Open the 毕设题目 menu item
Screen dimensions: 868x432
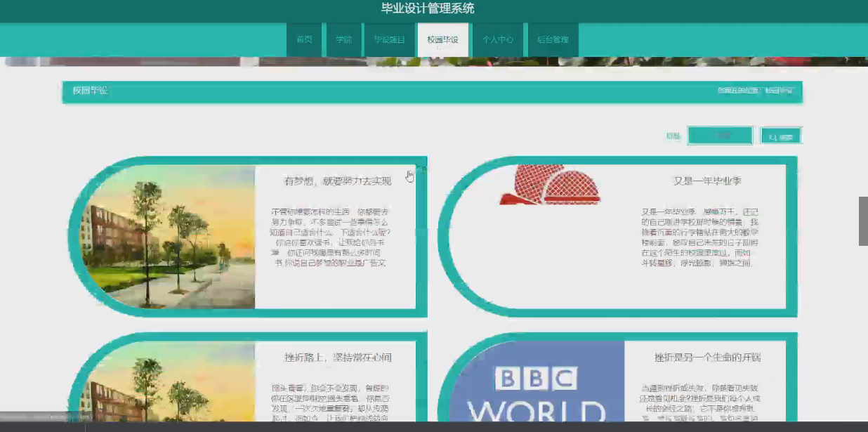click(x=389, y=40)
